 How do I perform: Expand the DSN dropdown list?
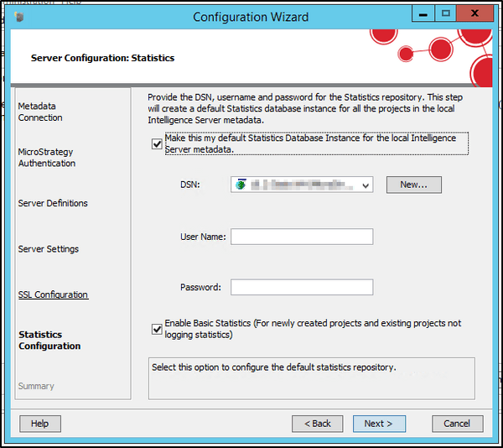(x=365, y=185)
